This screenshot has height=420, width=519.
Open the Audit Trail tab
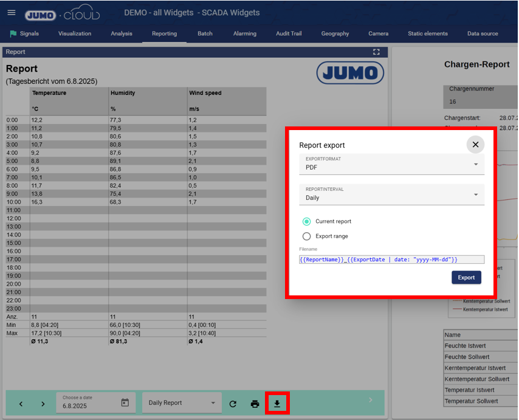point(288,34)
